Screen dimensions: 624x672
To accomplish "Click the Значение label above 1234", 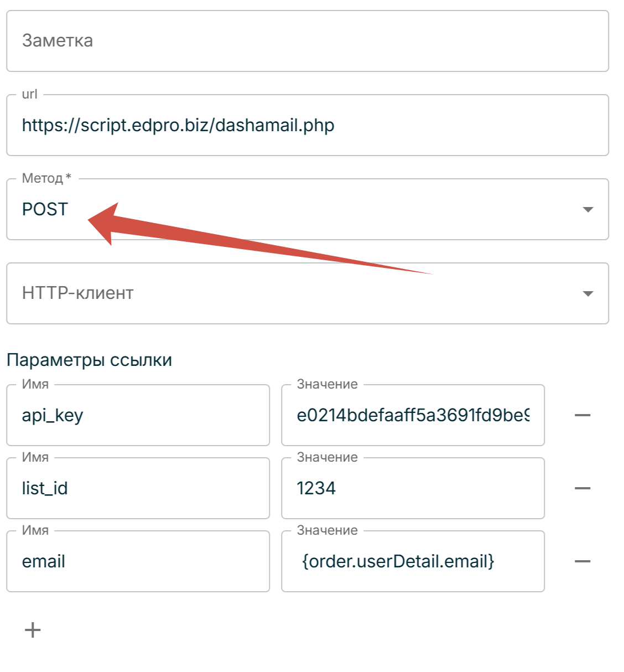I will 327,457.
